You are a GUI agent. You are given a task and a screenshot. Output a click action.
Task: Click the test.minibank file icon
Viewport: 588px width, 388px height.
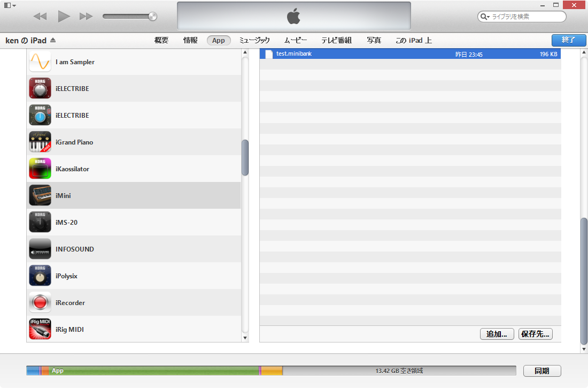[268, 54]
